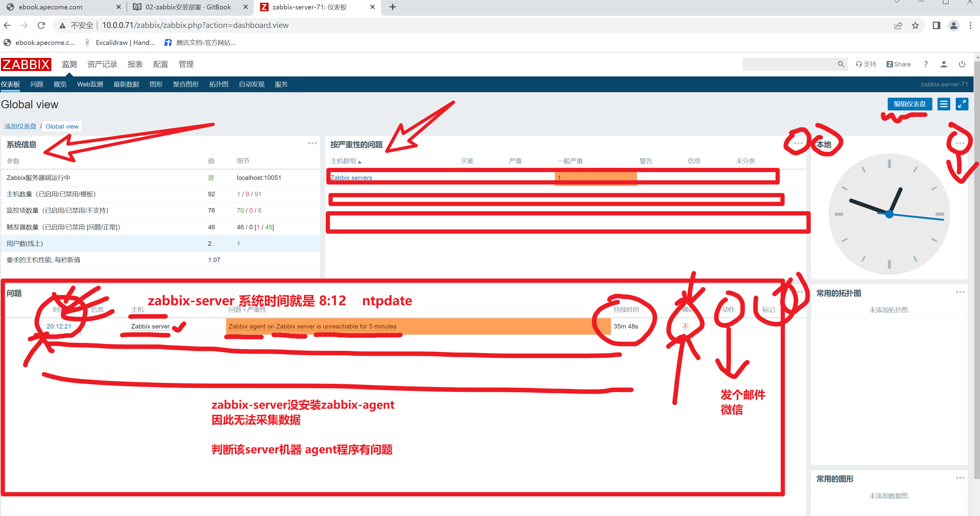Reload the current page
Screen dimensions: 980x516
click(x=41, y=25)
